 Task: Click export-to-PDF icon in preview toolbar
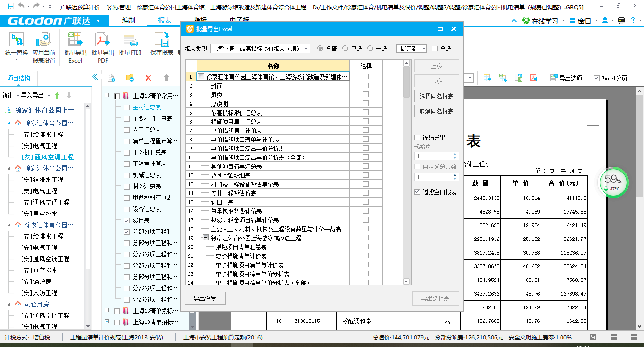pyautogui.click(x=534, y=78)
